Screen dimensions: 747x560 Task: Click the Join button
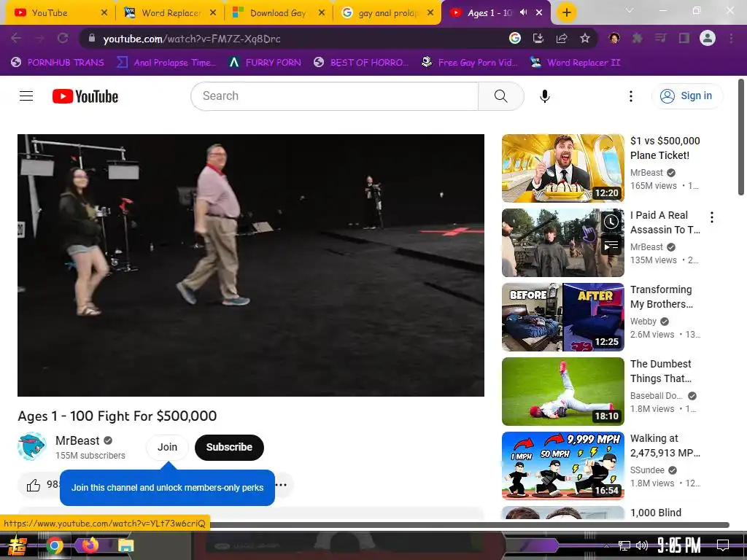pos(167,447)
